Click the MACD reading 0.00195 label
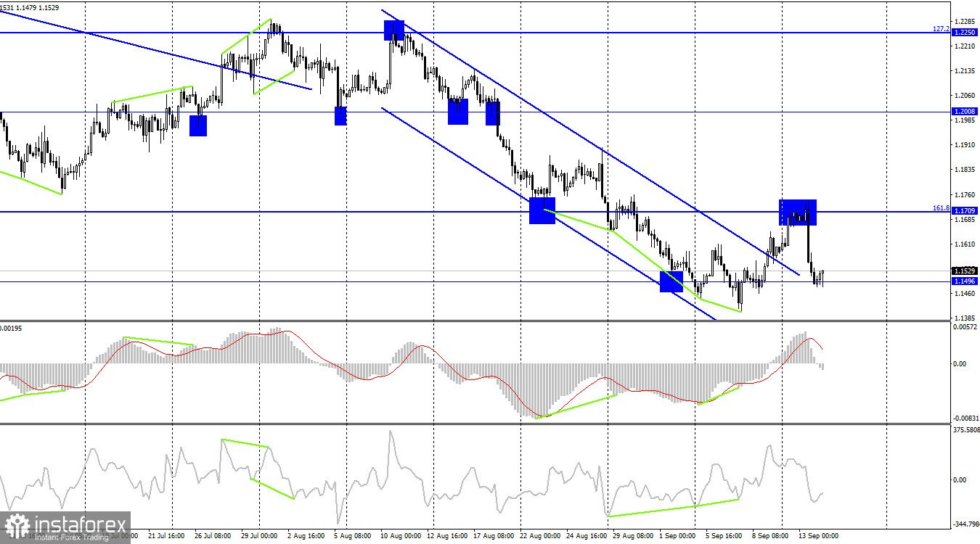This screenshot has height=544, width=980. coord(12,328)
